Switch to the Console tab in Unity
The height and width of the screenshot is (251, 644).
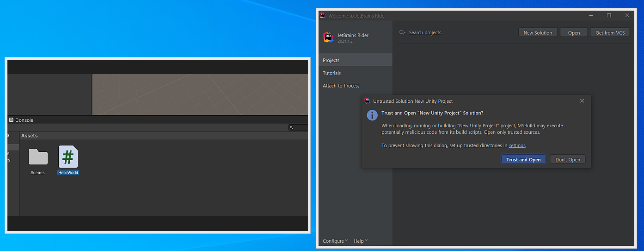click(21, 120)
